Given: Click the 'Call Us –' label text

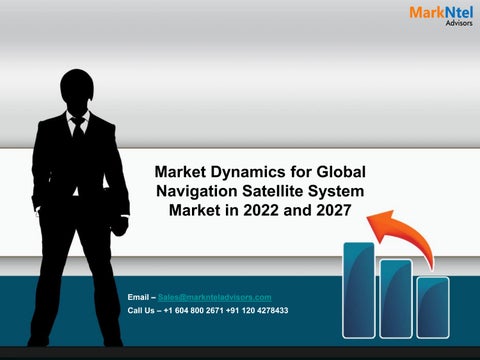Looking at the screenshot, I should point(144,310).
